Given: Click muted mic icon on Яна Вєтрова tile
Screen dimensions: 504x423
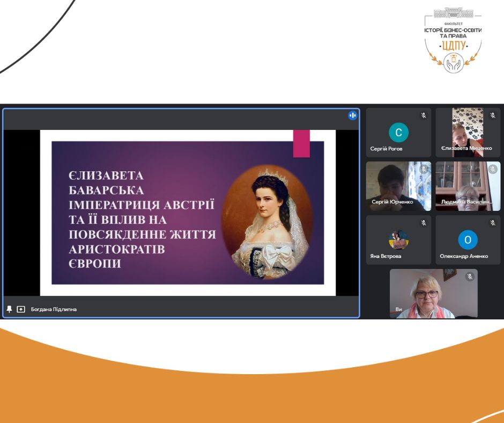Looking at the screenshot, I should pyautogui.click(x=423, y=223).
